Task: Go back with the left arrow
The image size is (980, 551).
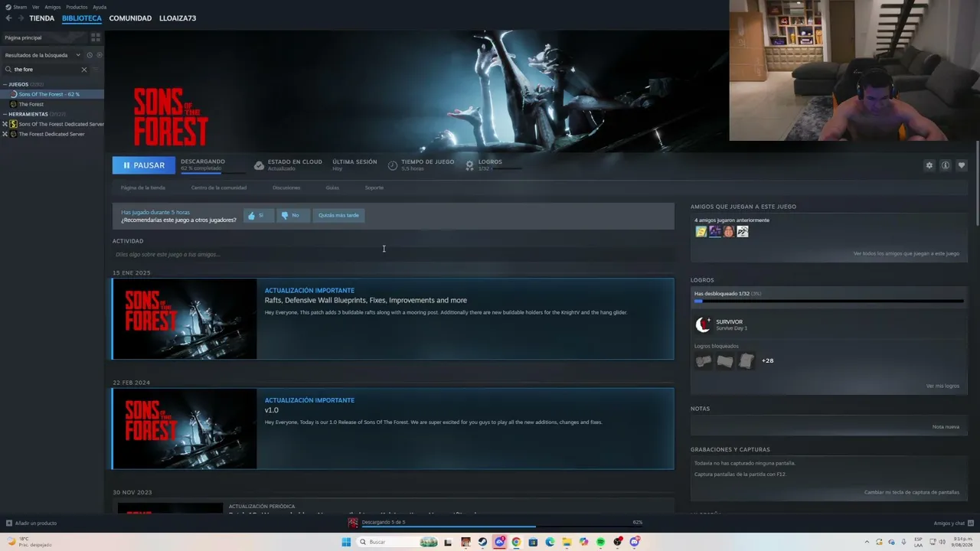Action: (8, 18)
